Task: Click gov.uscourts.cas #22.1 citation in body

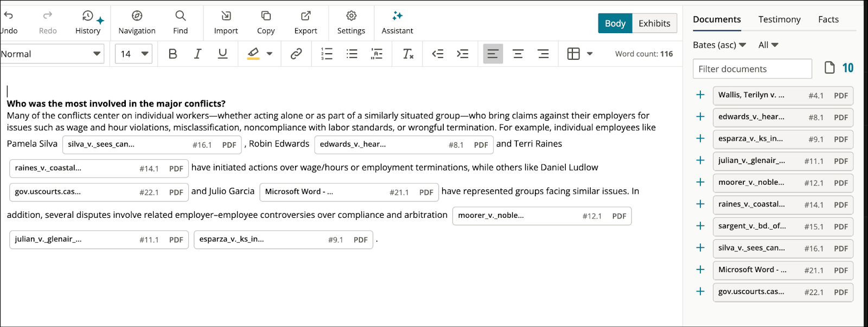Action: 99,192
